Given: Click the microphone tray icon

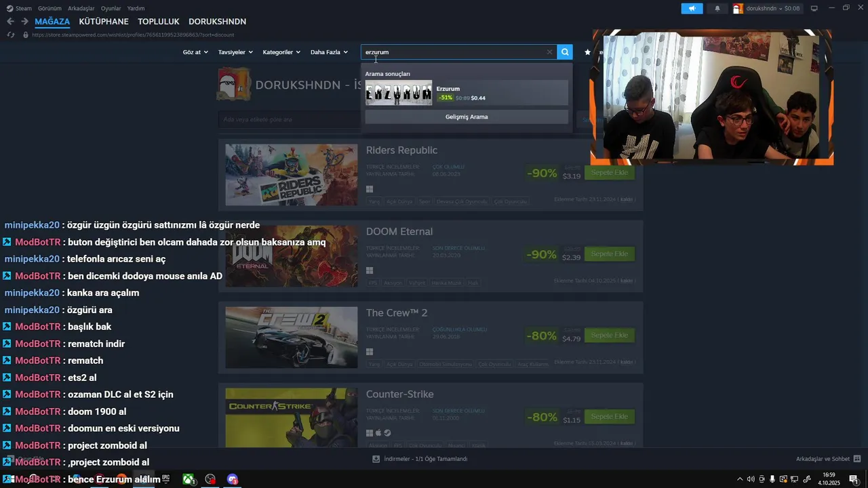Looking at the screenshot, I should tap(772, 479).
